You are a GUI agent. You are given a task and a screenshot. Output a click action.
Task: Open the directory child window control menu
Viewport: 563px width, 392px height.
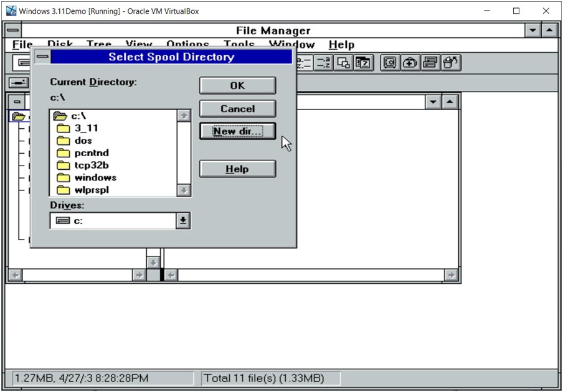(17, 102)
